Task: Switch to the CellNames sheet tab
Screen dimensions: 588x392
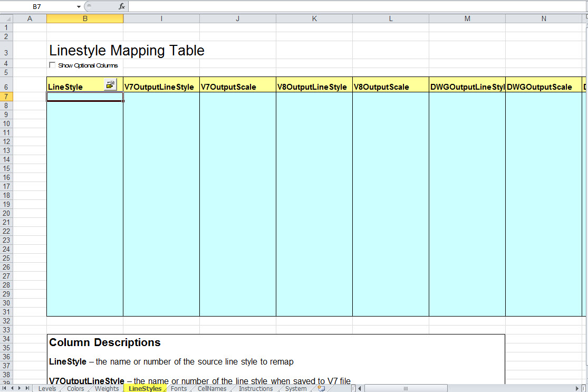Action: [212, 389]
